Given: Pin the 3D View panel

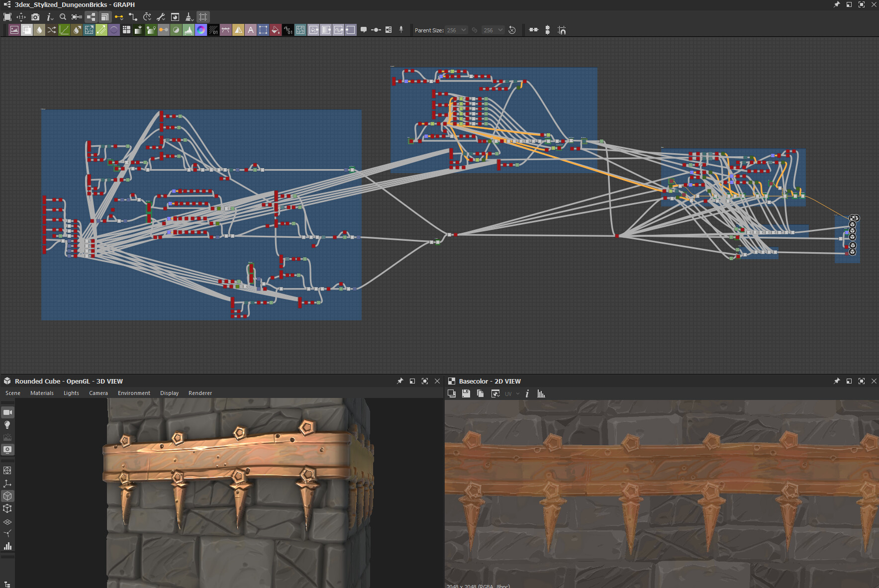Looking at the screenshot, I should tap(400, 381).
